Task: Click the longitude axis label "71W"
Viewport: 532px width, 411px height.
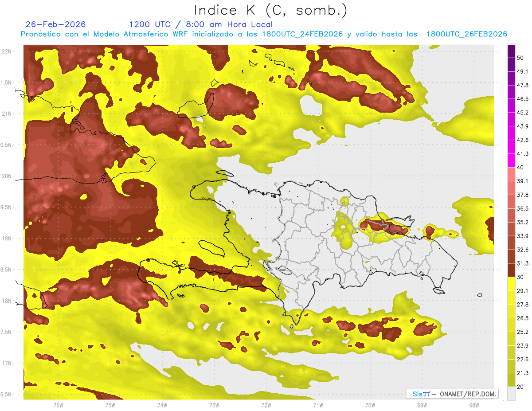Action: point(317,405)
